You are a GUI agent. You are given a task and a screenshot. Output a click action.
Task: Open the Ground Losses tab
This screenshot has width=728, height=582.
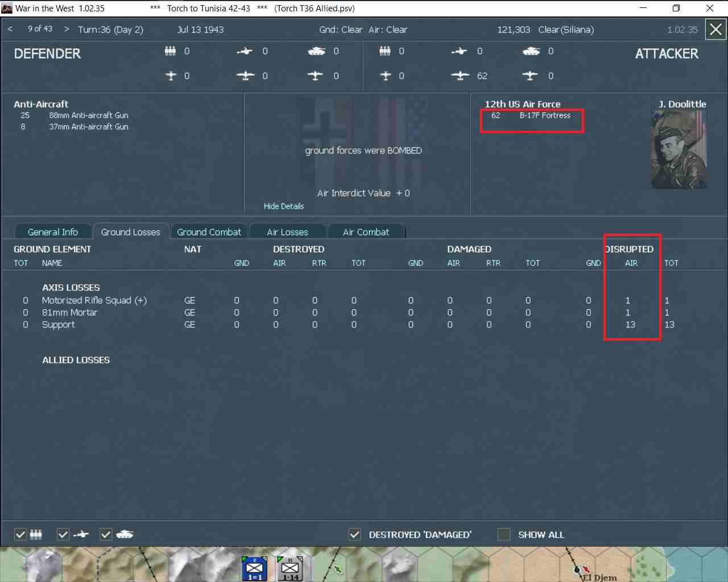[131, 232]
